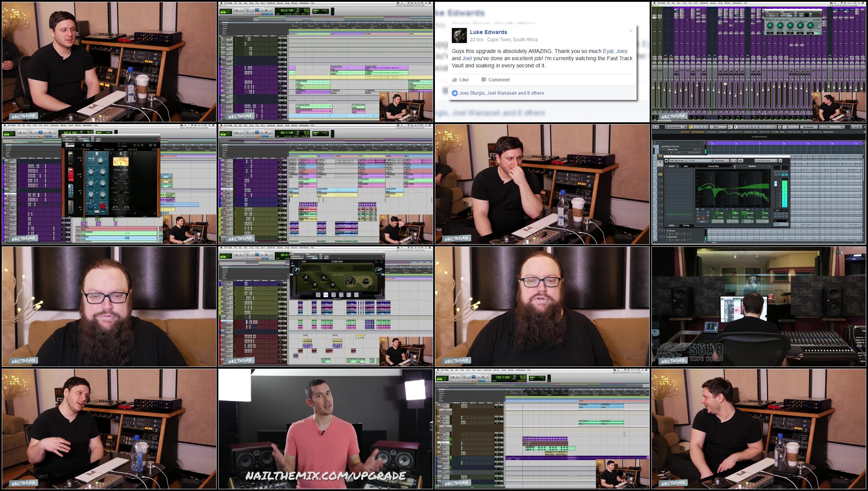The width and height of the screenshot is (868, 491).
Task: Click the Cubase channel fader handle
Action: (x=776, y=183)
